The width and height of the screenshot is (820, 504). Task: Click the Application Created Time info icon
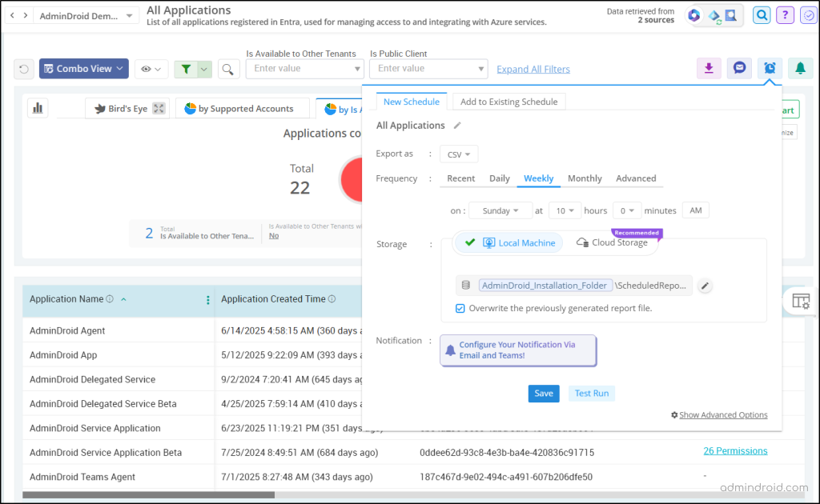pyautogui.click(x=332, y=298)
